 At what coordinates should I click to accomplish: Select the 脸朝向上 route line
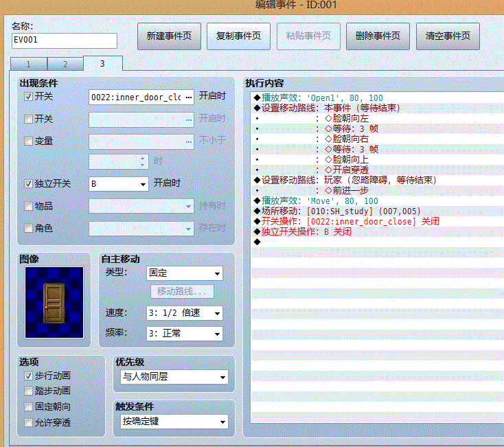click(378, 159)
